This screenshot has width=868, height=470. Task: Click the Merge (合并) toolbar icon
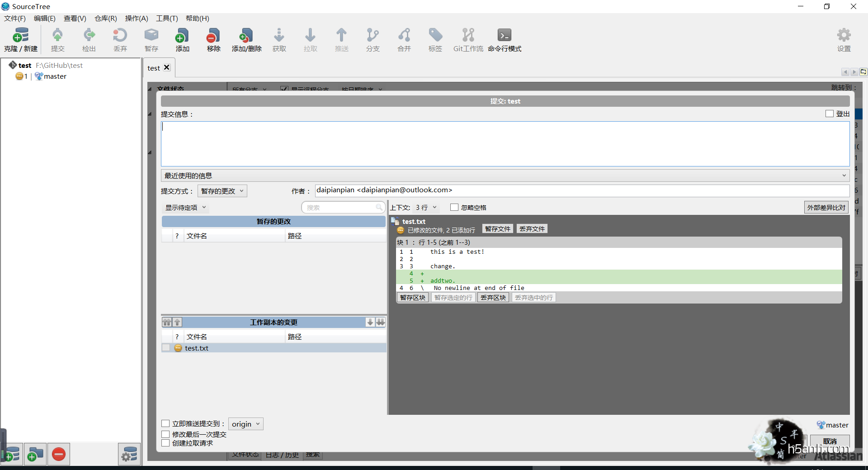pos(404,40)
